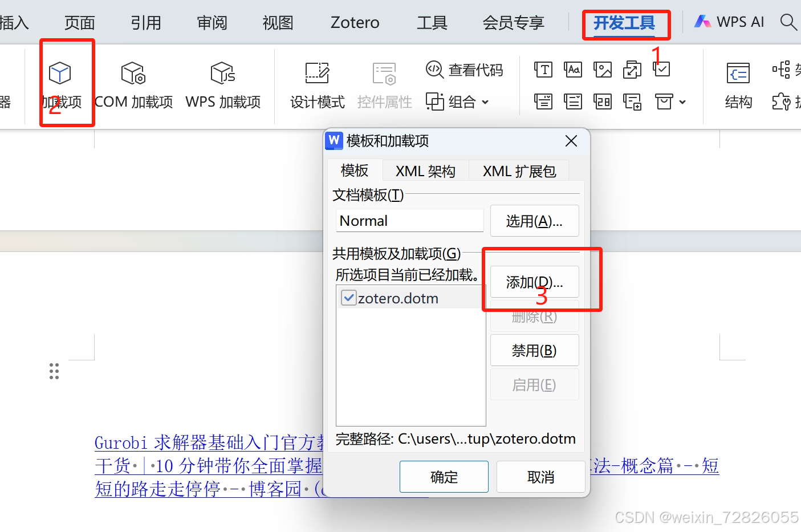801x532 pixels.
Task: Toggle 设计模式 design mode
Action: (x=318, y=86)
